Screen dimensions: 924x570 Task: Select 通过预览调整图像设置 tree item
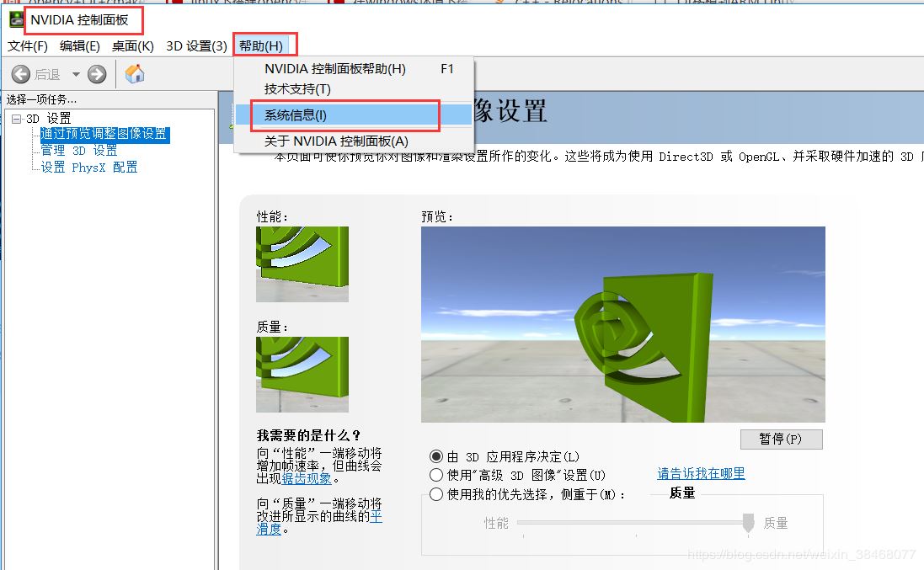pos(105,134)
